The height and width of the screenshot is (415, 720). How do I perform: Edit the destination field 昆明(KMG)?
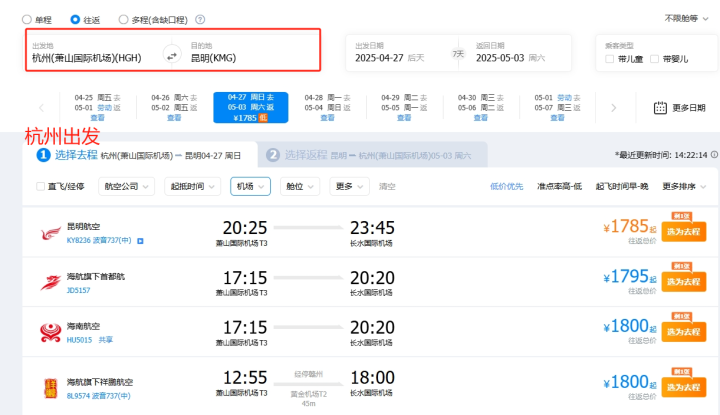(x=214, y=58)
